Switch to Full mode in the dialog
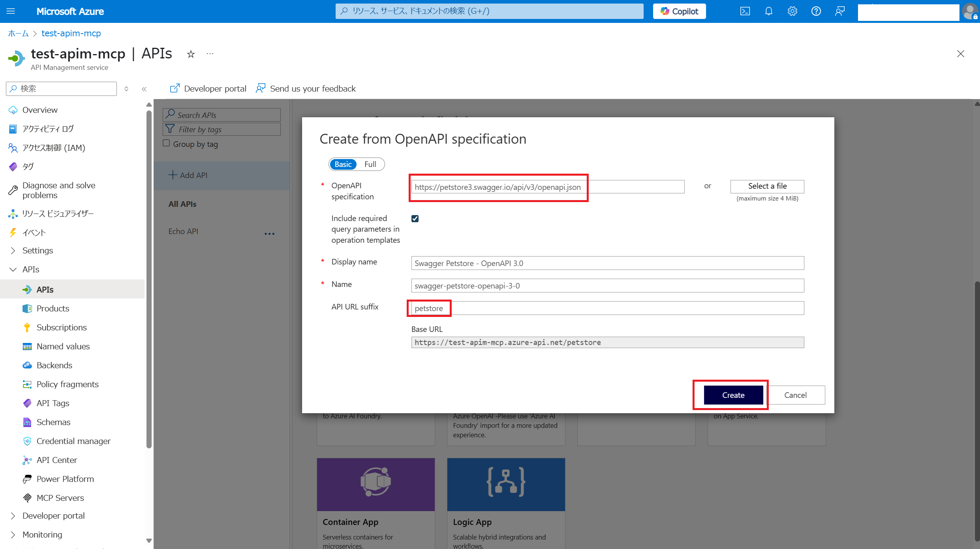 tap(370, 164)
